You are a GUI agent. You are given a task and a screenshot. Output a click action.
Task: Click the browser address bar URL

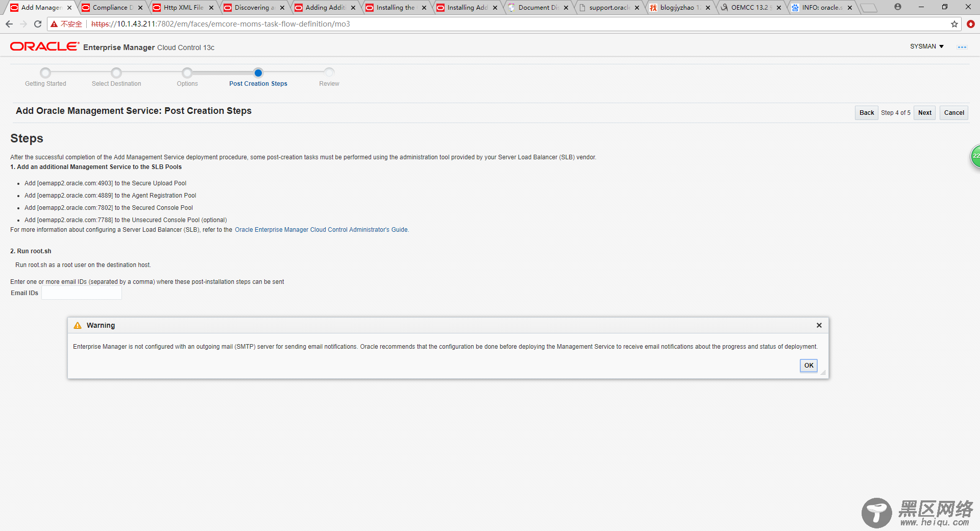click(x=220, y=24)
